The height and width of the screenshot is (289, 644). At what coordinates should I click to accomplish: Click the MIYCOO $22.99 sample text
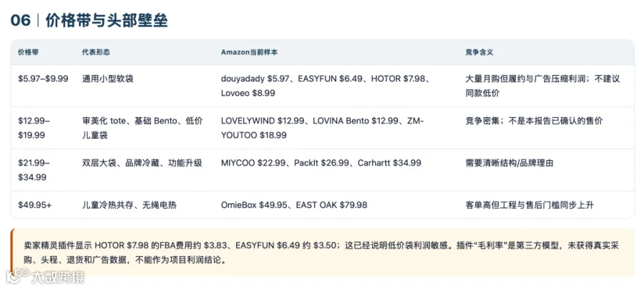tap(253, 163)
